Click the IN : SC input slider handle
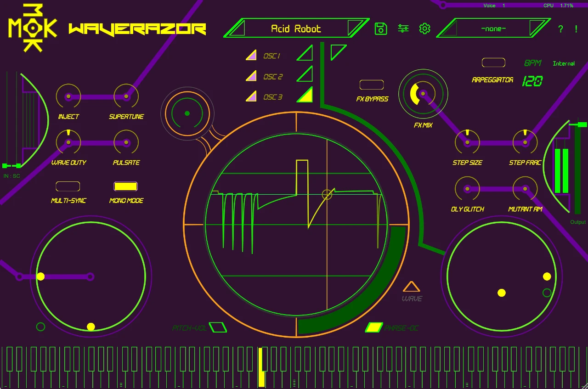The height and width of the screenshot is (389, 588). (x=11, y=166)
